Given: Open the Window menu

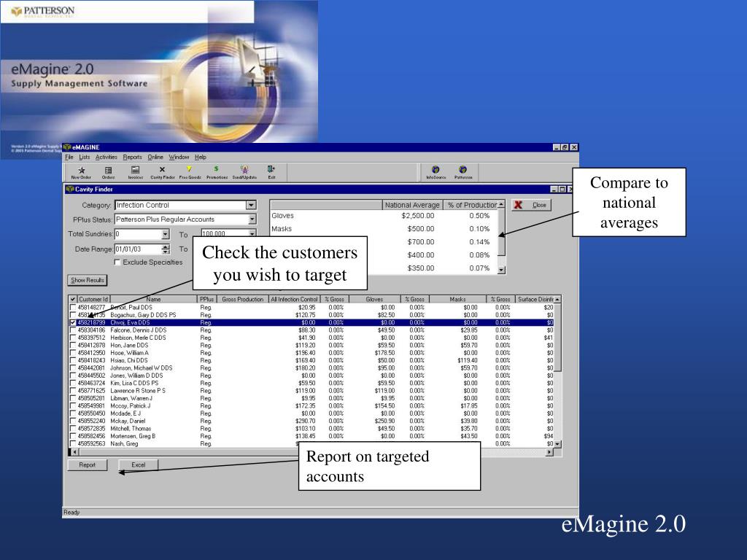Looking at the screenshot, I should click(179, 157).
